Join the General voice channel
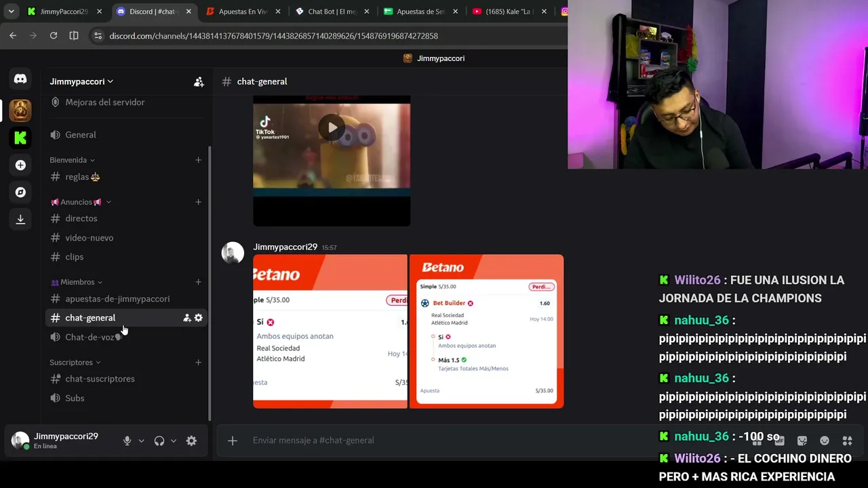 point(126,135)
